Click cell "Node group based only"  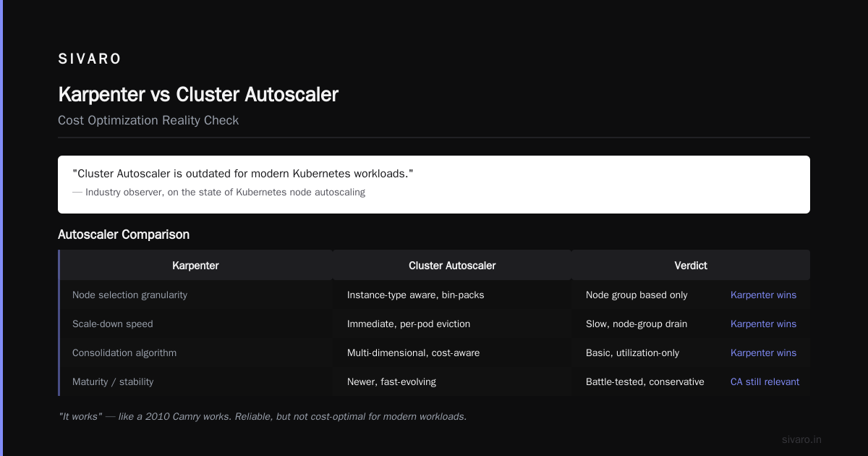(x=637, y=295)
